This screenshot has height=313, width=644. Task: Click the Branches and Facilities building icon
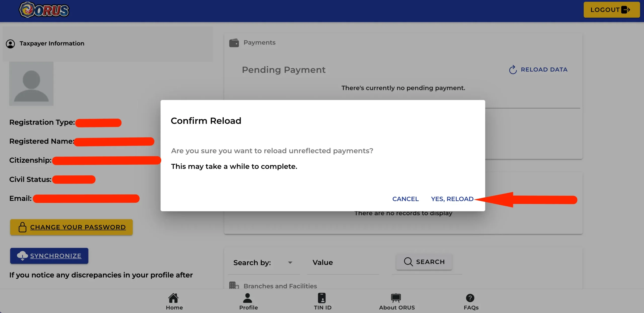pyautogui.click(x=234, y=286)
